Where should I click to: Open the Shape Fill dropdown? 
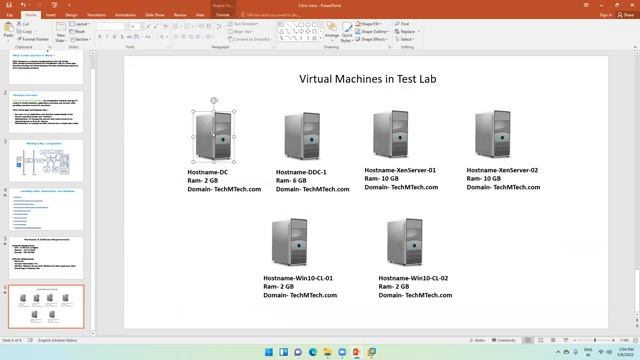369,24
